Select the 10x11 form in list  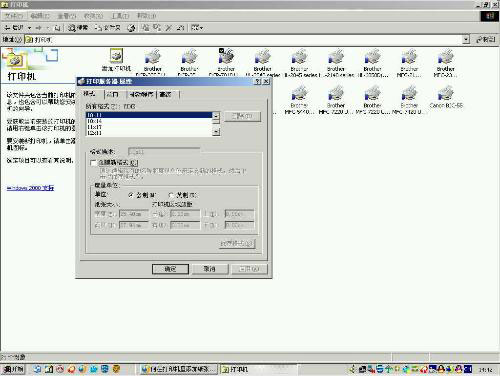[149, 115]
